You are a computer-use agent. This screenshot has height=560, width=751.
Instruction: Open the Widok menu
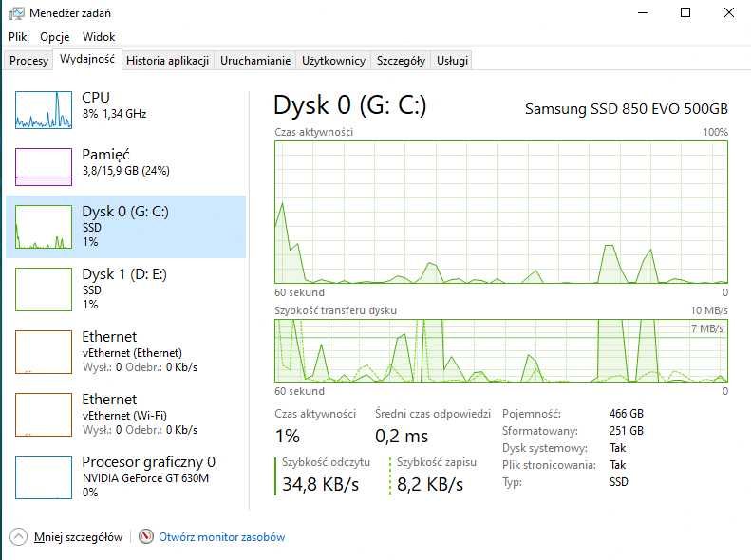click(x=99, y=37)
